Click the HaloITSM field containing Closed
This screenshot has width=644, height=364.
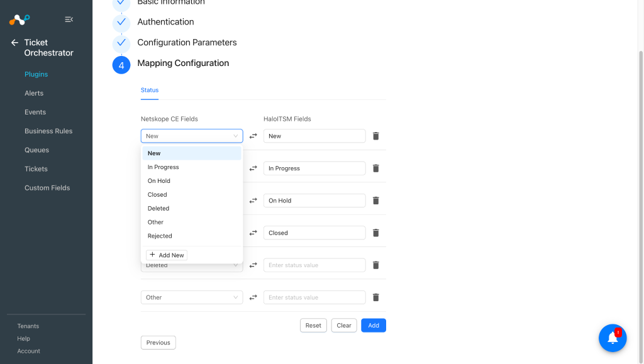tap(314, 233)
